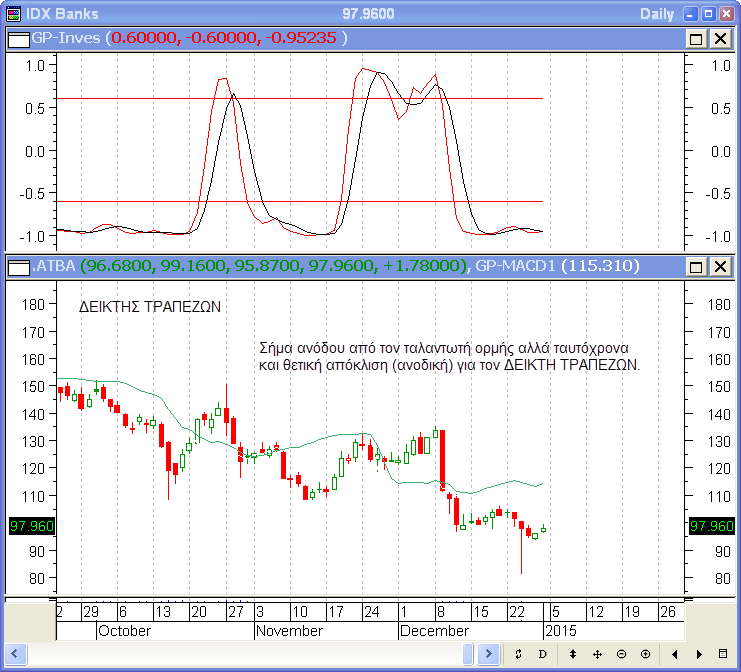
Task: Restore the IDX Banks window size
Action: tap(708, 14)
